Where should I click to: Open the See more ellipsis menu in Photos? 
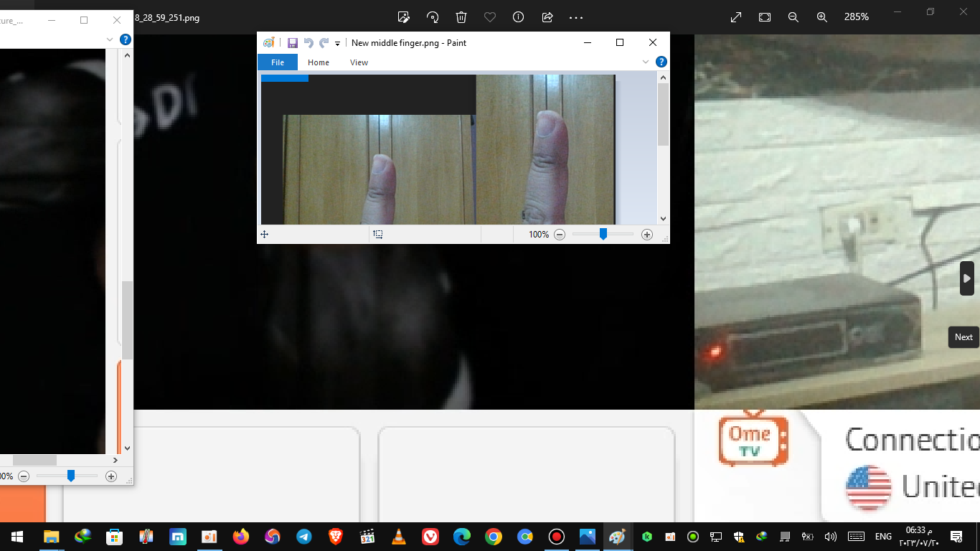tap(576, 17)
